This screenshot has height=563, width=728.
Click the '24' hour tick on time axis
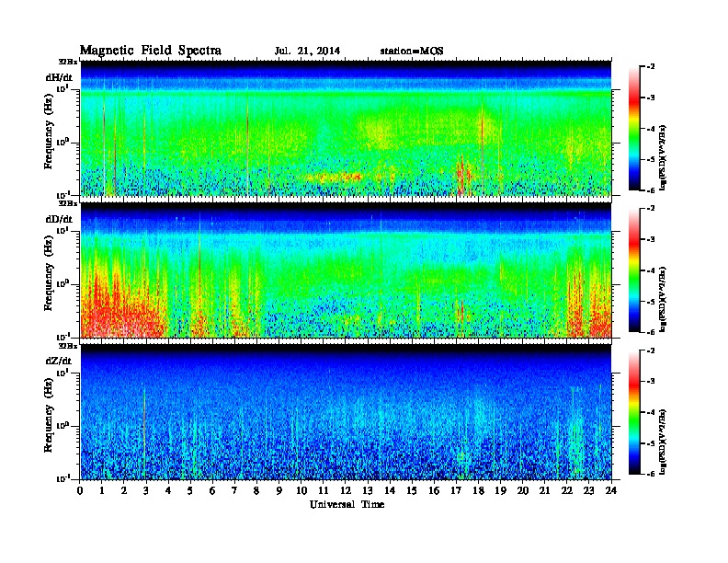[x=611, y=491]
